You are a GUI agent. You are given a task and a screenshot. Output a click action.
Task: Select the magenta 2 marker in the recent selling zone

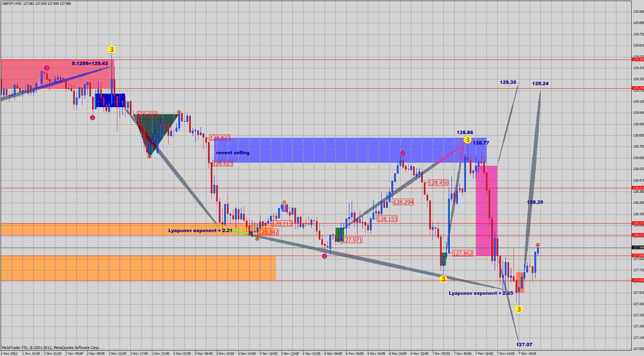[403, 153]
